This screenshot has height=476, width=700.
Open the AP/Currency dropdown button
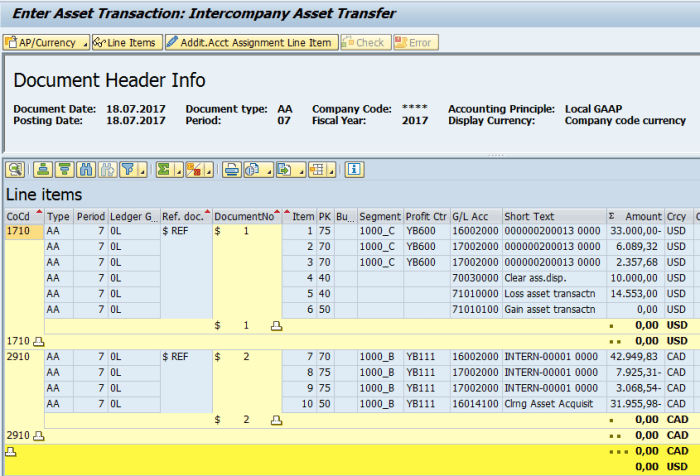click(x=45, y=43)
